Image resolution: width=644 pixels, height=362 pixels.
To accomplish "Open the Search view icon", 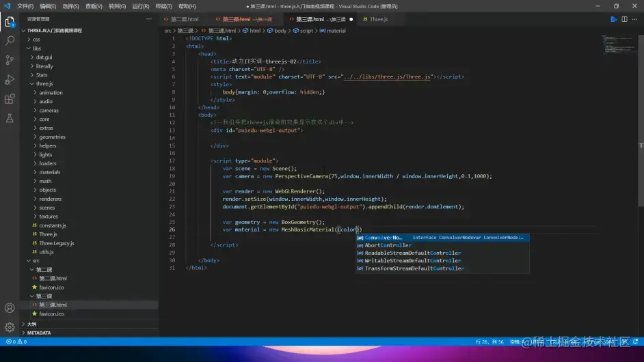I will click(x=10, y=40).
